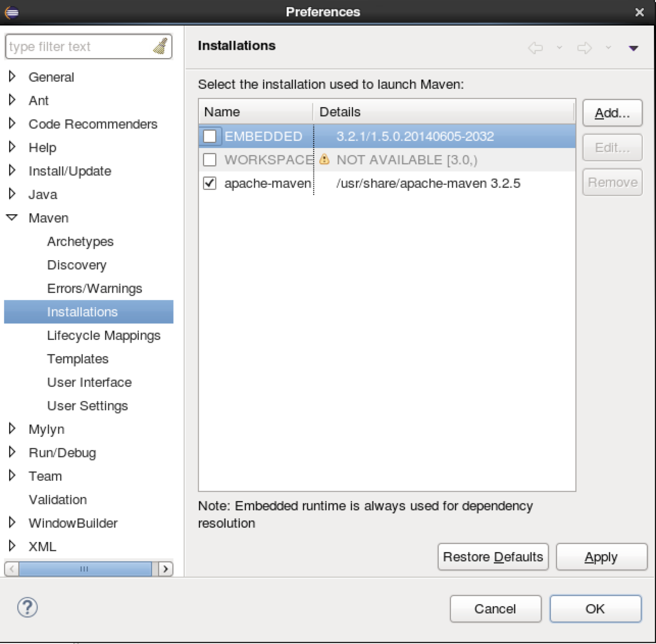Viewport: 656px width, 644px height.
Task: Expand the Run/Debug tree node
Action: [12, 452]
